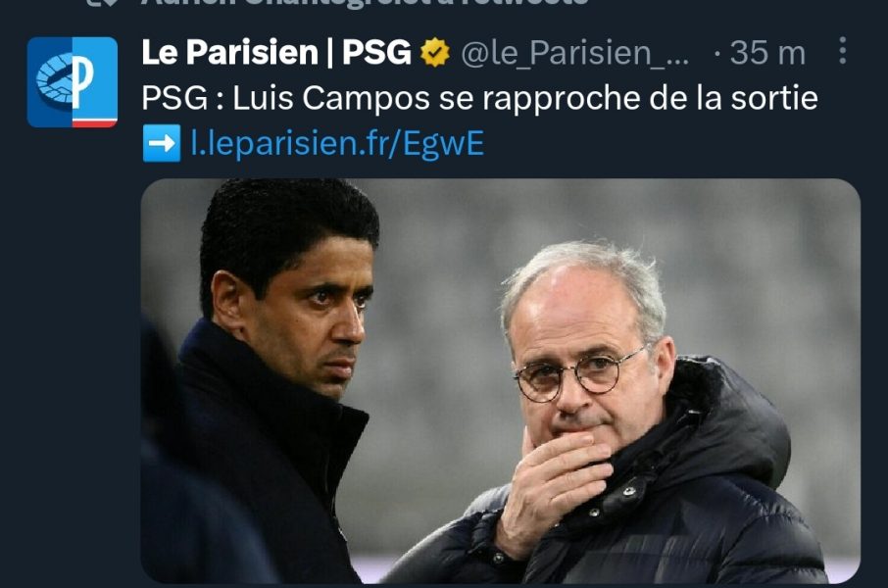Open the Le Parisien profile avatar

pos(73,82)
